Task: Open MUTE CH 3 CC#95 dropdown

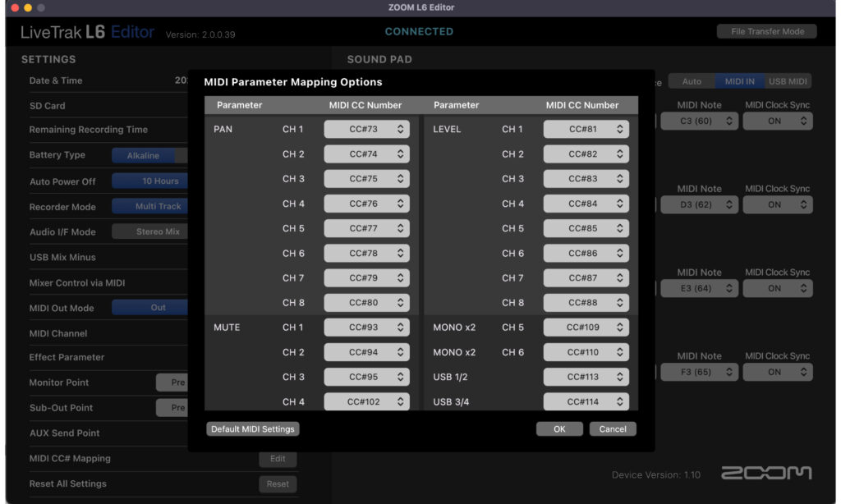Action: [366, 377]
